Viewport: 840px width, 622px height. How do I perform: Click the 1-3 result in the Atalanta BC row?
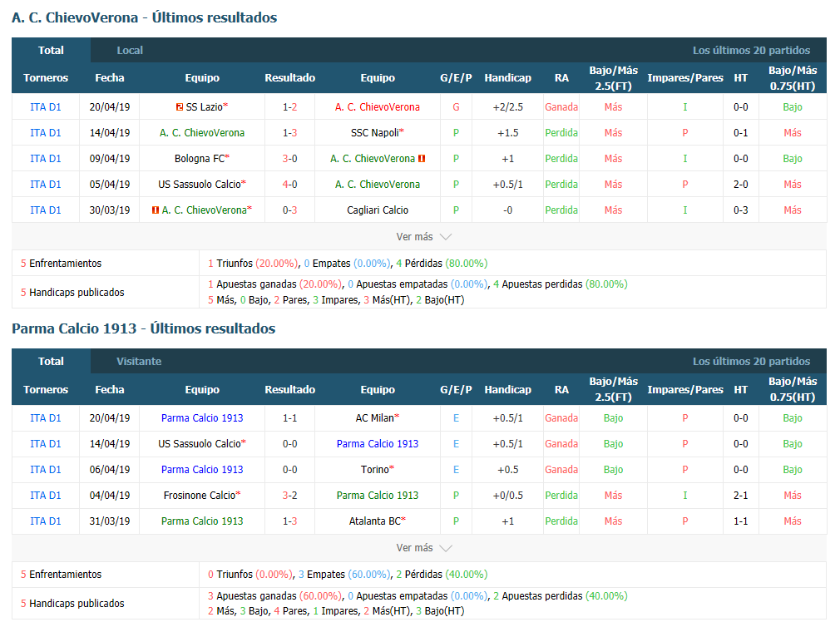(289, 521)
